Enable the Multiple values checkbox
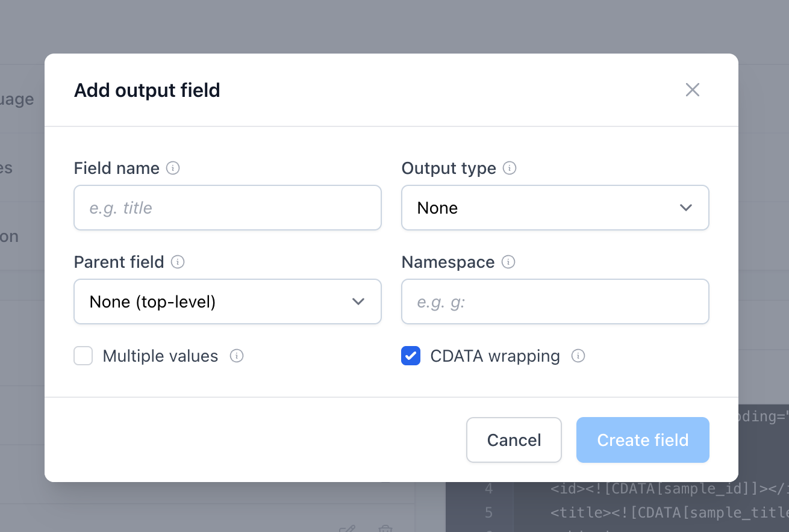 [83, 356]
